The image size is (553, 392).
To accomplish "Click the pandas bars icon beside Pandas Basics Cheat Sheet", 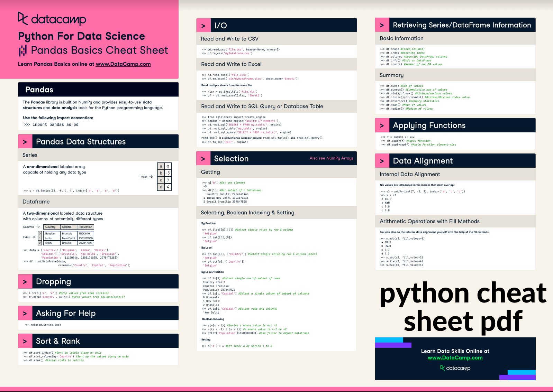I will coord(23,50).
